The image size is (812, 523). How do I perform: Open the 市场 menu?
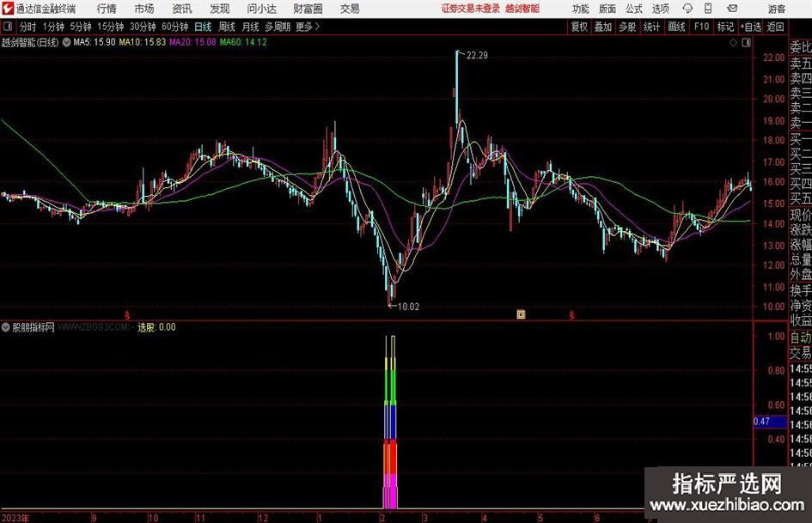[144, 9]
